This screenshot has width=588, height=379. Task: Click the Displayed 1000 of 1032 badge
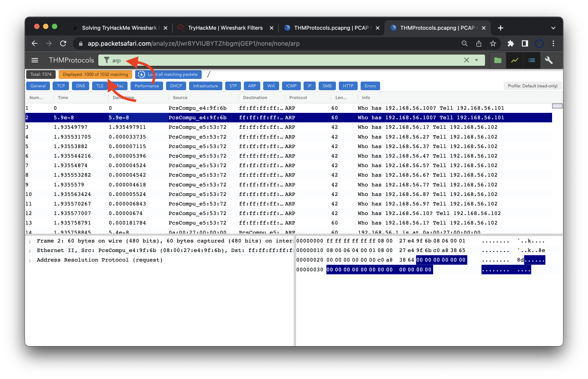click(x=95, y=74)
